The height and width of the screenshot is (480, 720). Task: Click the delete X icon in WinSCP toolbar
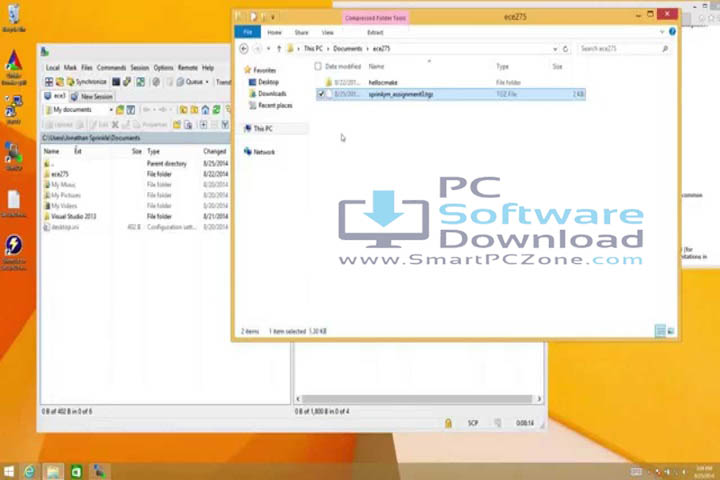pyautogui.click(x=115, y=124)
